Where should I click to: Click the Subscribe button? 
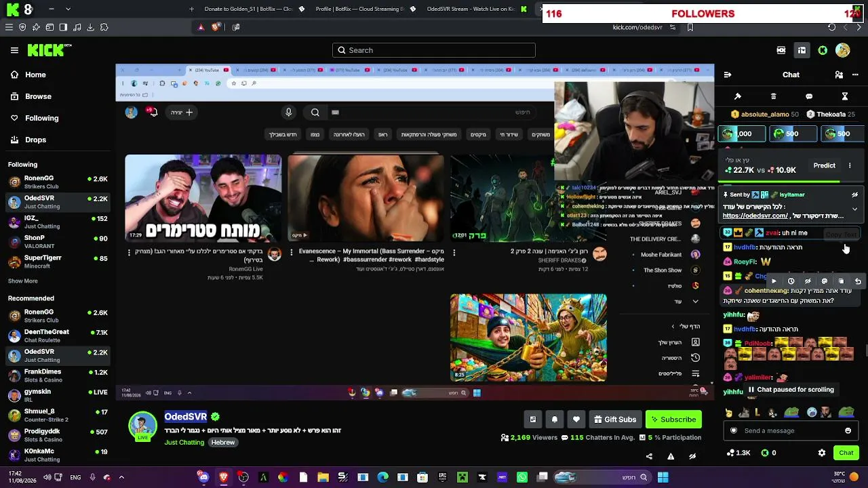click(x=673, y=420)
